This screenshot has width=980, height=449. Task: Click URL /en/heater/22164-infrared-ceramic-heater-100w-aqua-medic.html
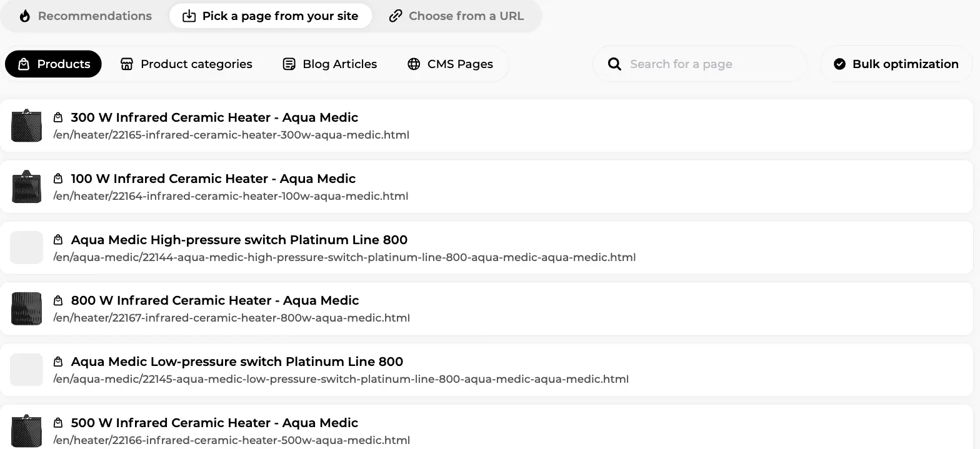click(231, 196)
